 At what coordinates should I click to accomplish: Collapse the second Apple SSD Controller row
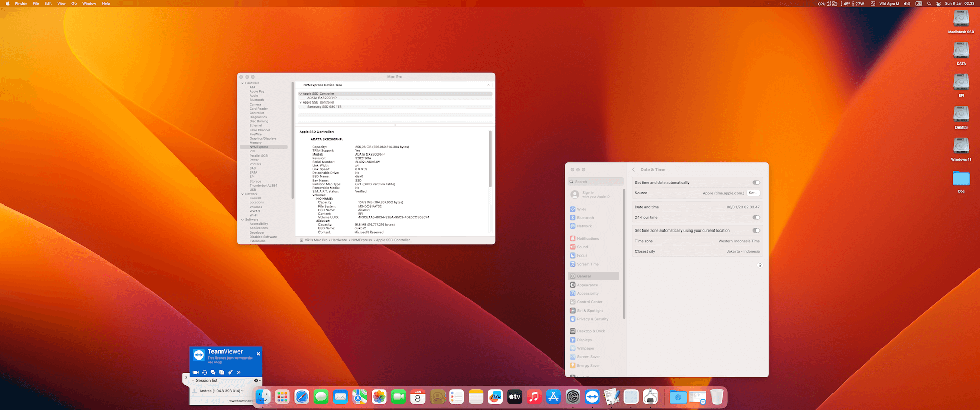300,102
